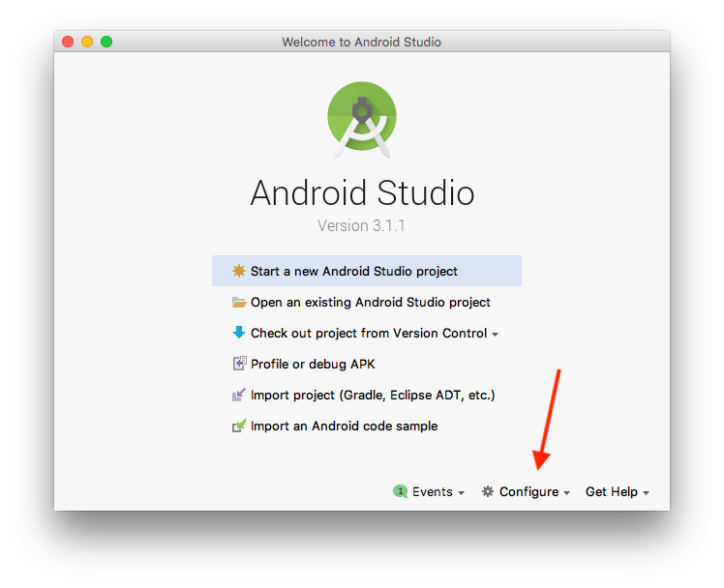
Task: Click the Events dropdown arrow
Action: point(461,493)
